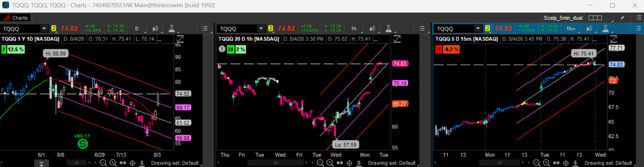Open studies flask icon in daily chart
644x167 pixels.
tap(171, 29)
